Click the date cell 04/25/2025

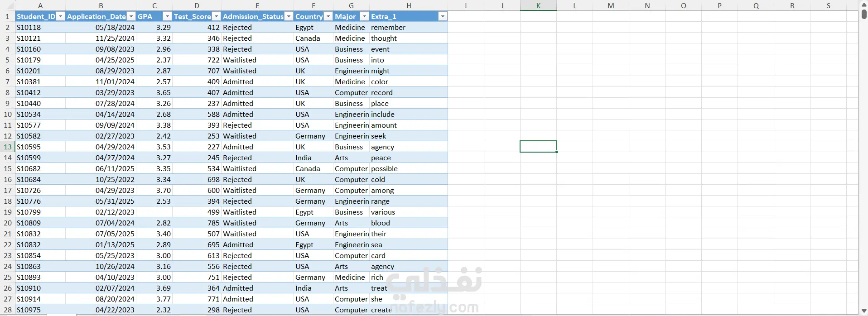point(101,60)
